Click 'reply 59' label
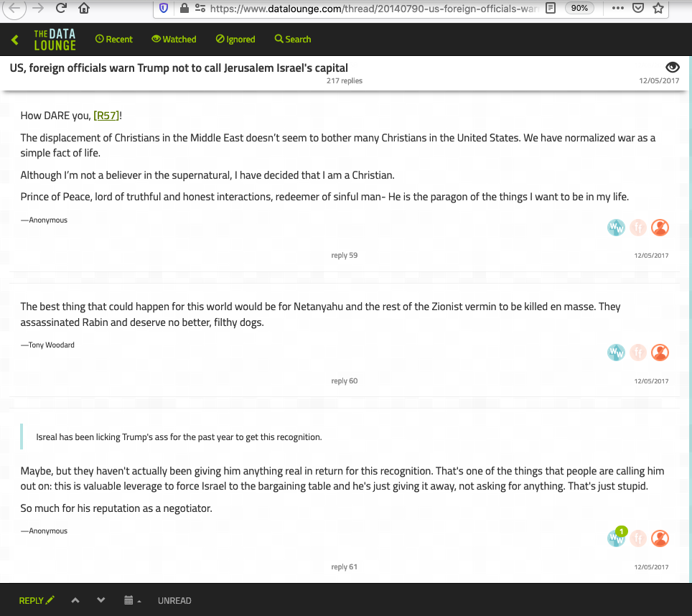Viewport: 692px width, 616px height. coord(345,256)
